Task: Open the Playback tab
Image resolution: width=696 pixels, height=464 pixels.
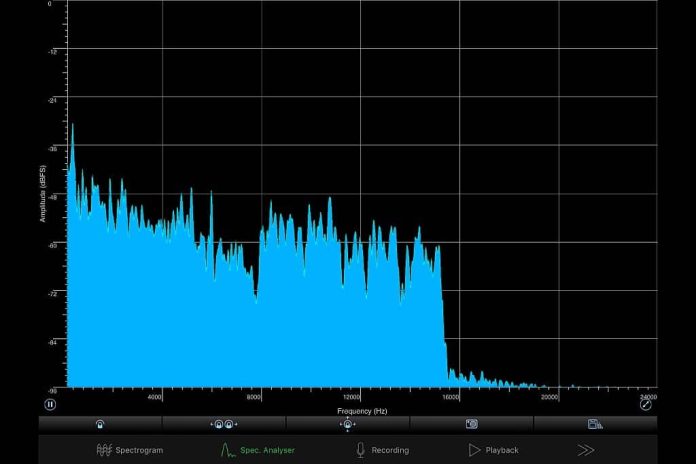Action: coord(494,450)
